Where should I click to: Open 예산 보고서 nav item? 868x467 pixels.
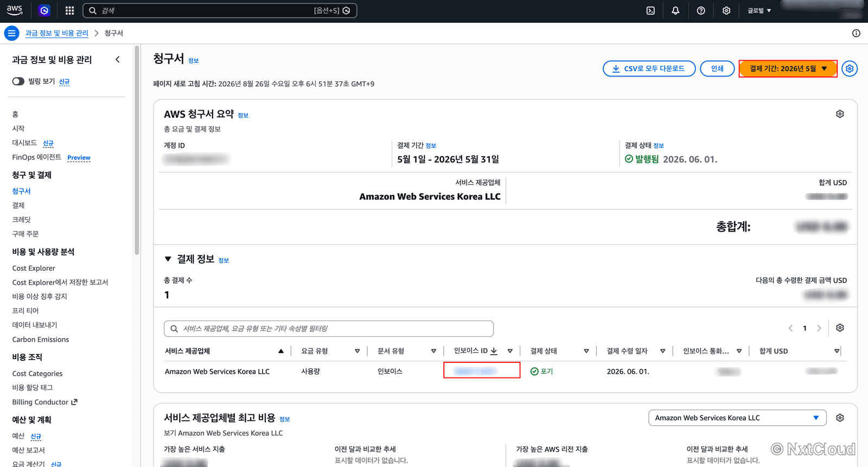click(29, 450)
